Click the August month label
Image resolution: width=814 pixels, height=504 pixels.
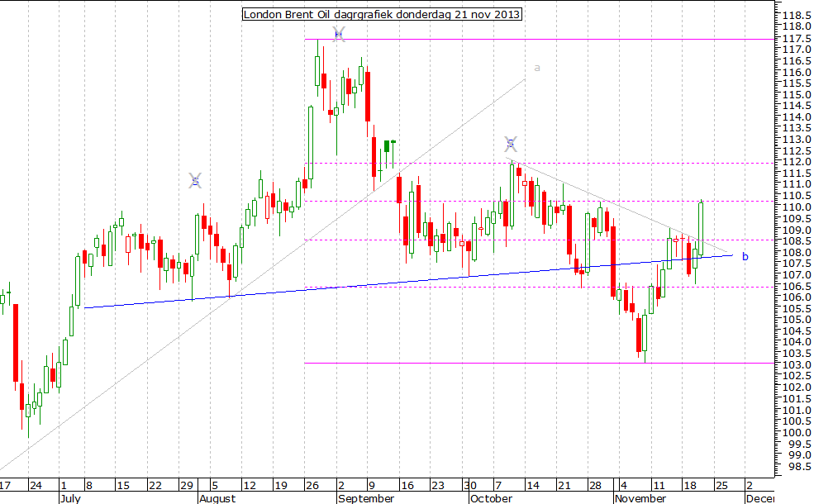click(x=217, y=498)
